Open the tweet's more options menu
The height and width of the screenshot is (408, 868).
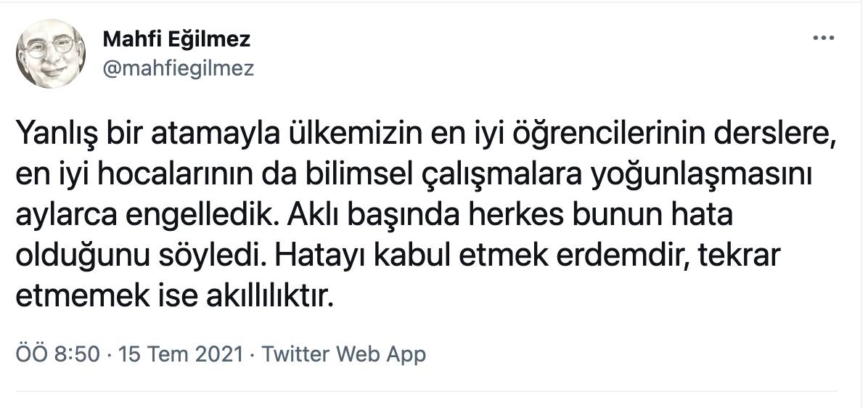823,38
